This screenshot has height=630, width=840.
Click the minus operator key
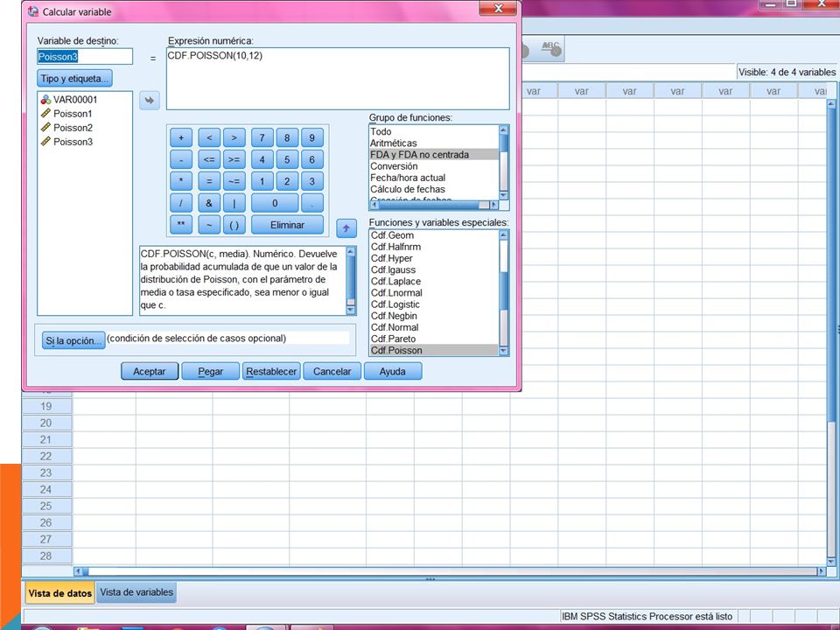coord(181,159)
